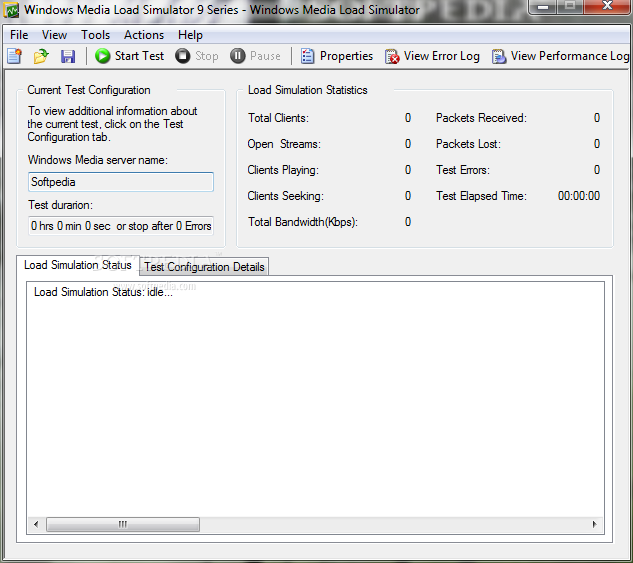This screenshot has width=633, height=563.
Task: Open View Error Log
Action: 432,56
